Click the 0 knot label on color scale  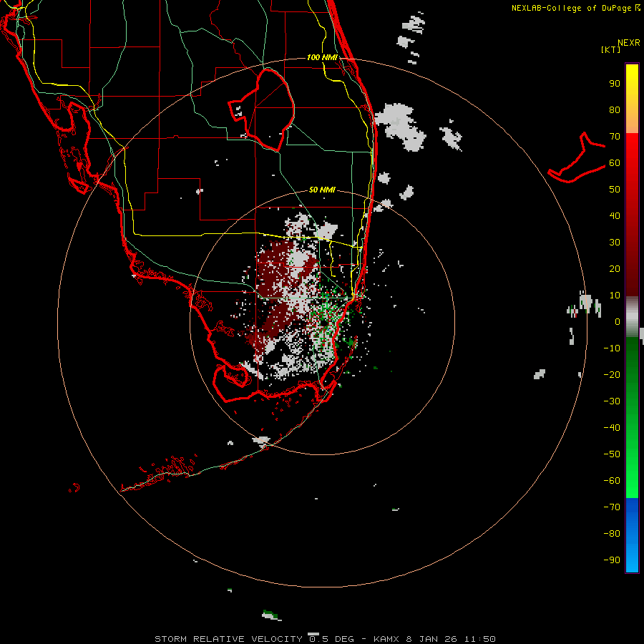(618, 321)
